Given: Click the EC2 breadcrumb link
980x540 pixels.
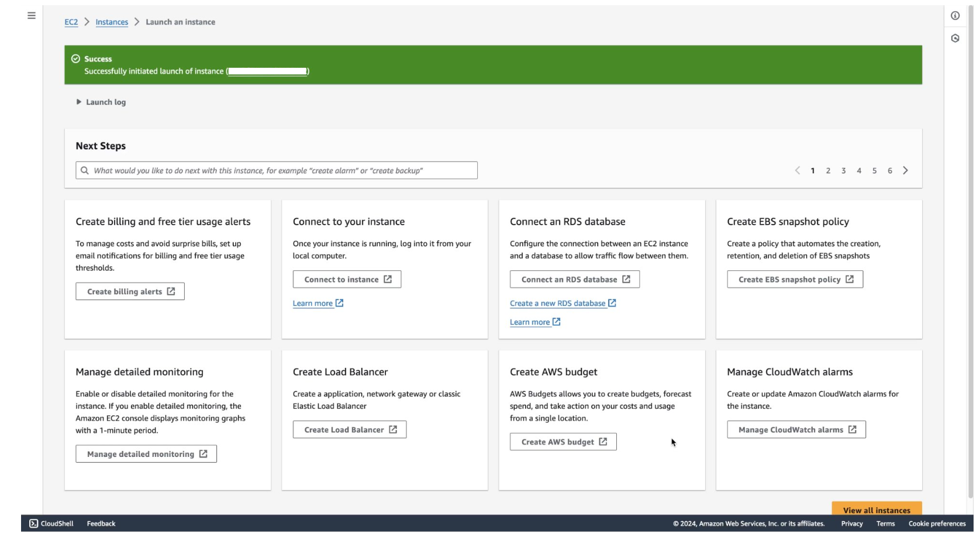Looking at the screenshot, I should (71, 22).
